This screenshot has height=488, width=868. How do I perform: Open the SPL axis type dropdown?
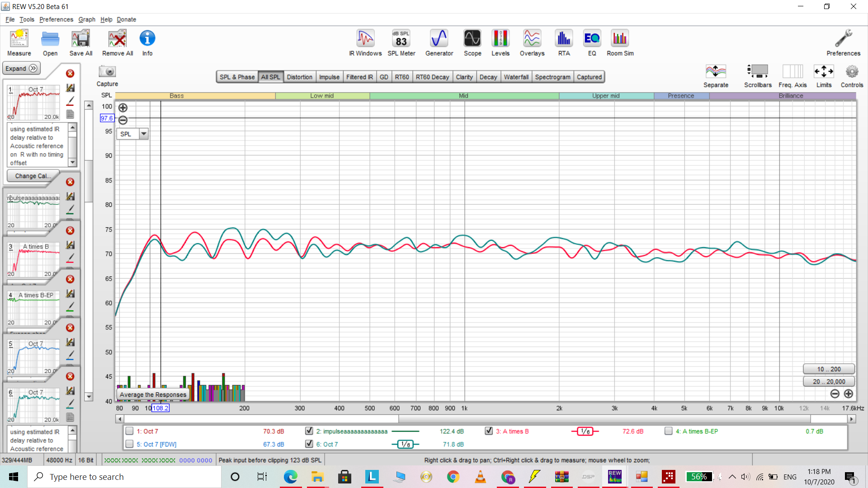click(144, 134)
